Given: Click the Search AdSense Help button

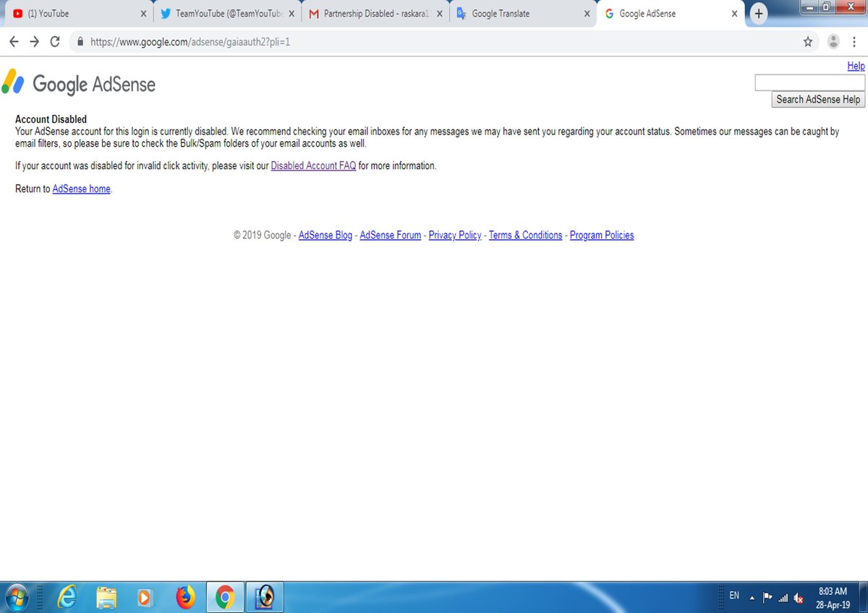Looking at the screenshot, I should tap(818, 99).
